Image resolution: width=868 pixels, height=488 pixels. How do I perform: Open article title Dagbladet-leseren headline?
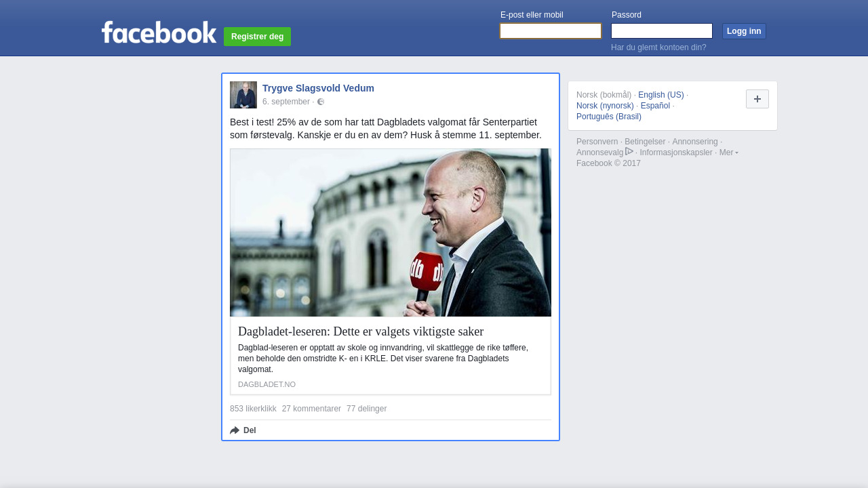361,331
